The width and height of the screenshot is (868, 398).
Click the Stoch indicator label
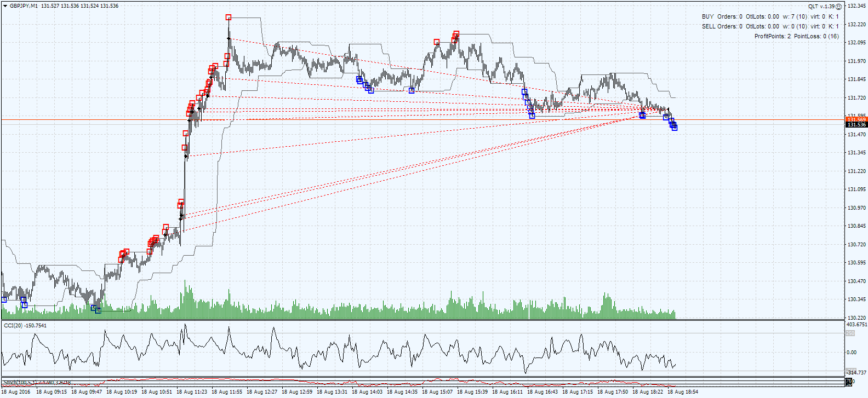37,382
